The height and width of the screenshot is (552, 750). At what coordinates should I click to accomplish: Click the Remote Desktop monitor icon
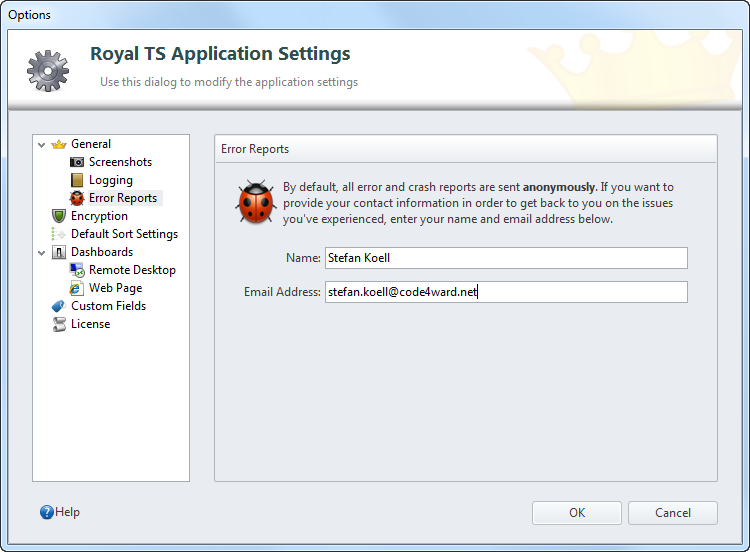pyautogui.click(x=77, y=270)
